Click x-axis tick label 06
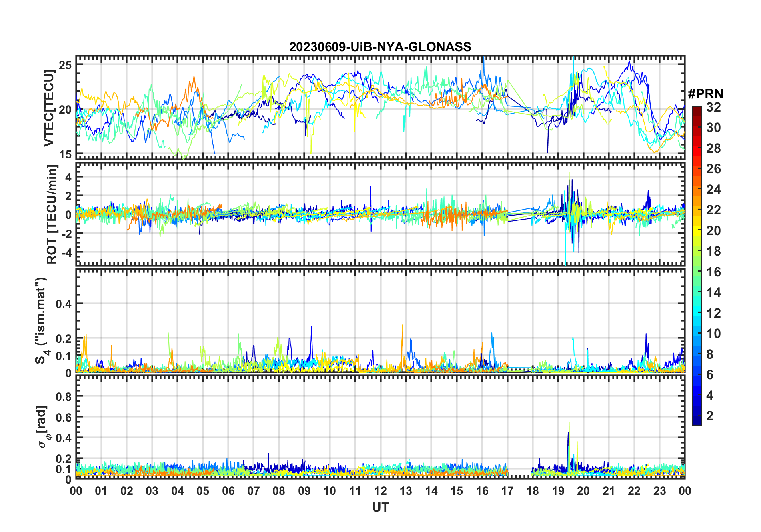The height and width of the screenshot is (532, 761). [x=228, y=491]
